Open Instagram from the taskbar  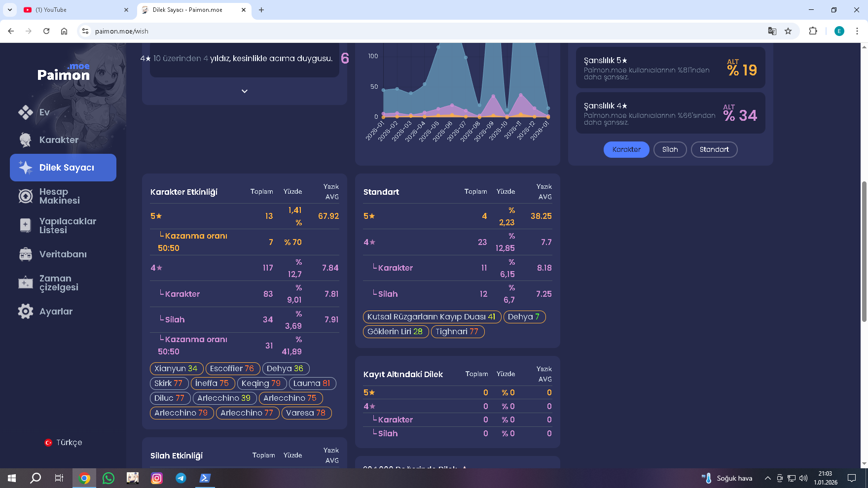157,478
